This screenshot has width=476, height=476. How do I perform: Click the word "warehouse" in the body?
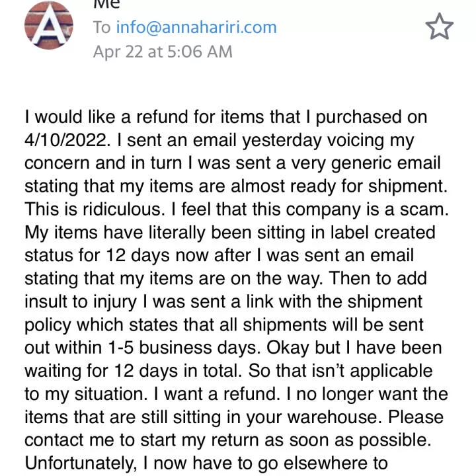tap(335, 416)
